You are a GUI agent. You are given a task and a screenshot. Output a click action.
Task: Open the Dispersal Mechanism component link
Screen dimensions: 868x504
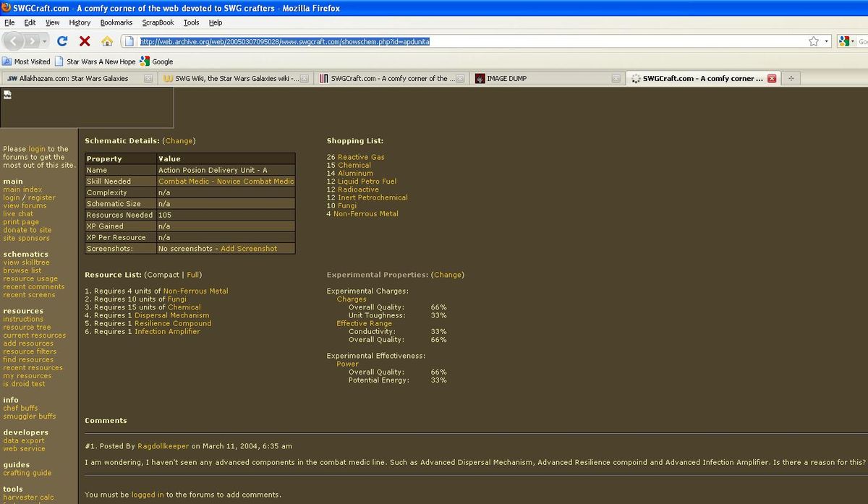(171, 315)
